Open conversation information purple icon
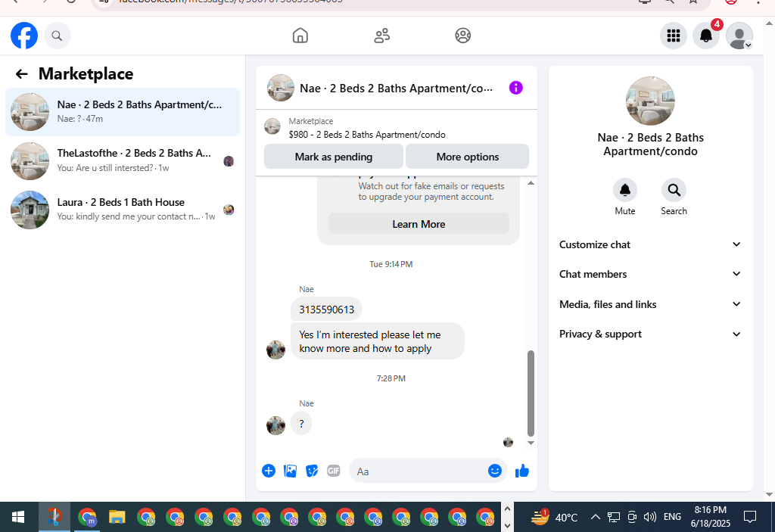This screenshot has height=532, width=775. tap(515, 88)
